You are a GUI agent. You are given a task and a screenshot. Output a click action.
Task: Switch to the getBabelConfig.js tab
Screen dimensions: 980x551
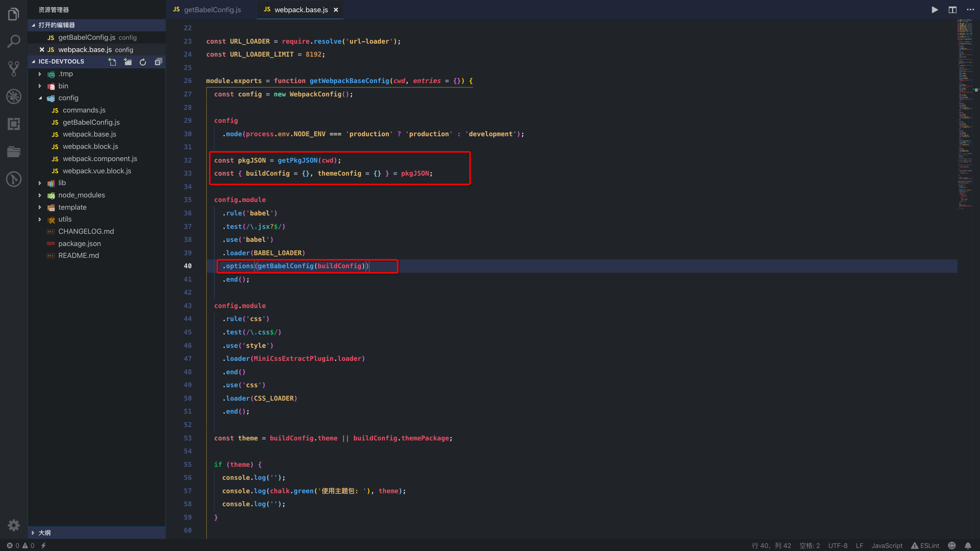pos(212,10)
